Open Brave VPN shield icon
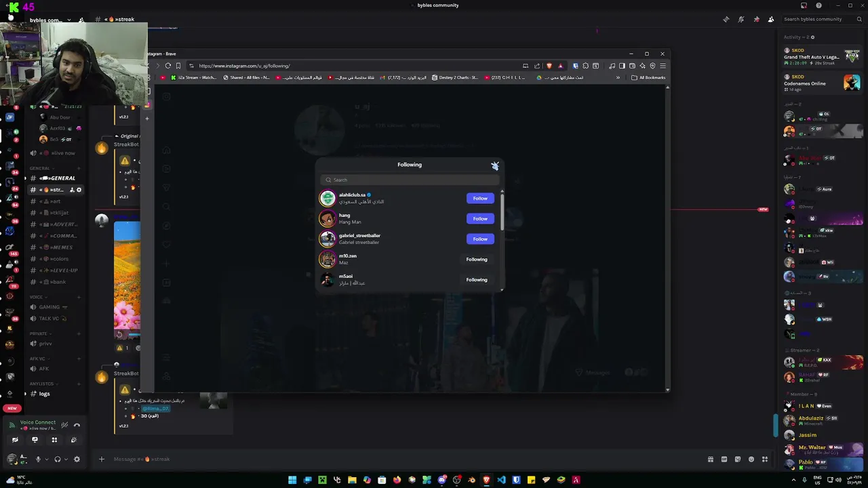This screenshot has width=868, height=488. [652, 66]
